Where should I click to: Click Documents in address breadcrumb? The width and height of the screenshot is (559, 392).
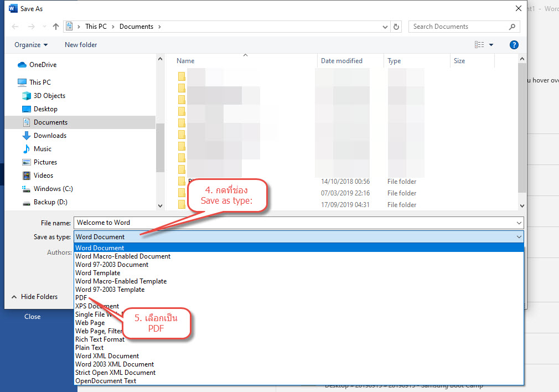(x=136, y=27)
